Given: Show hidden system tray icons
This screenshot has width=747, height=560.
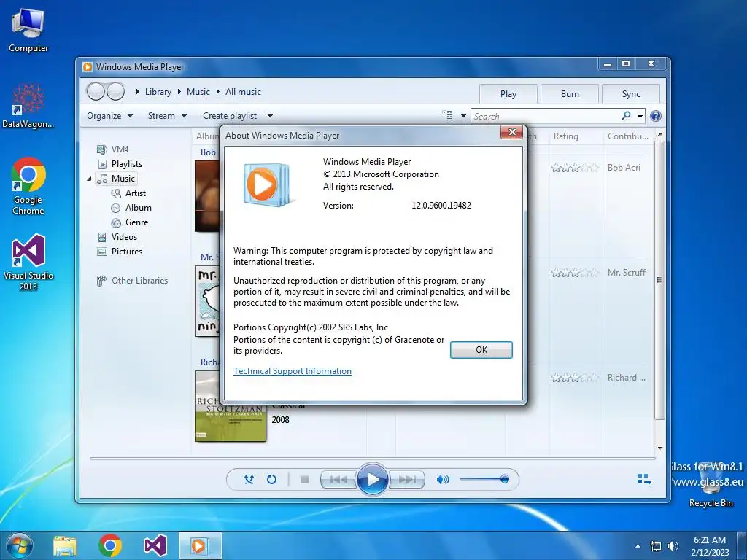Looking at the screenshot, I should click(x=638, y=545).
